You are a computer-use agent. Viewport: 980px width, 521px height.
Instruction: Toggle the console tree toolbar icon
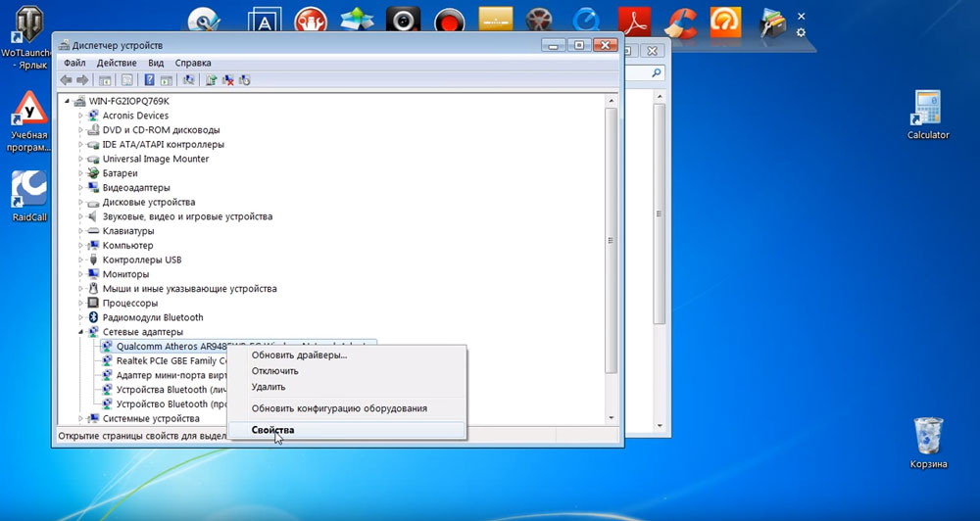(105, 80)
